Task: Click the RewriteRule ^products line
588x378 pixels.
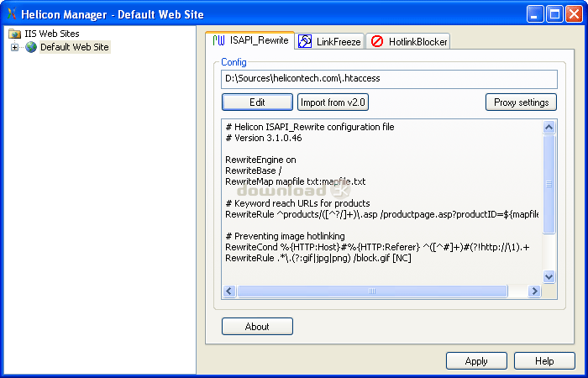Action: click(x=381, y=214)
